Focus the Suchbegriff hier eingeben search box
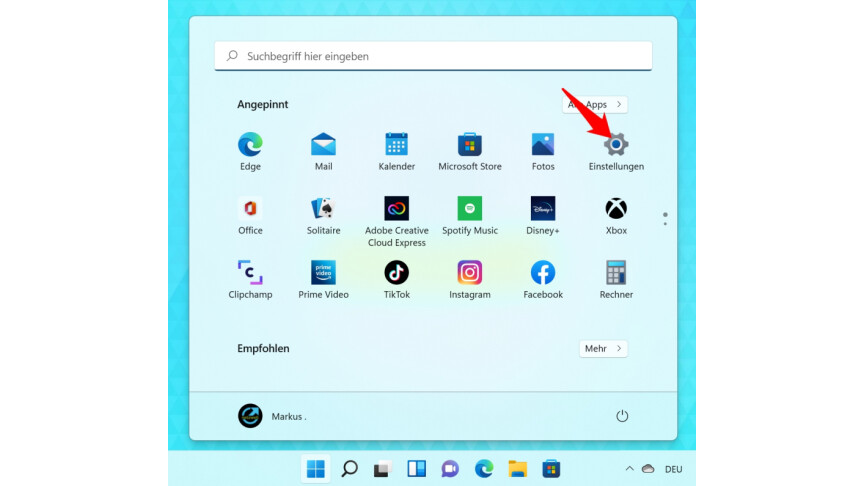The image size is (864, 486). point(433,56)
